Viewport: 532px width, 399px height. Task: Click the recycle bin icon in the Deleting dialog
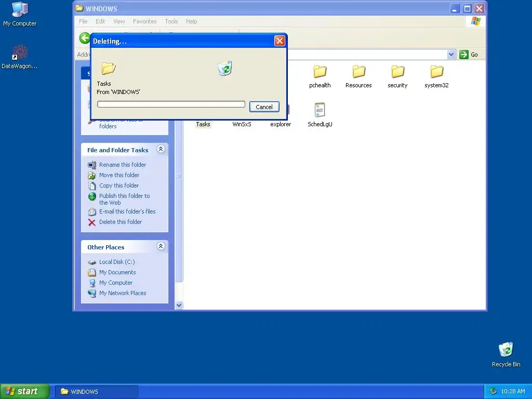tap(224, 68)
